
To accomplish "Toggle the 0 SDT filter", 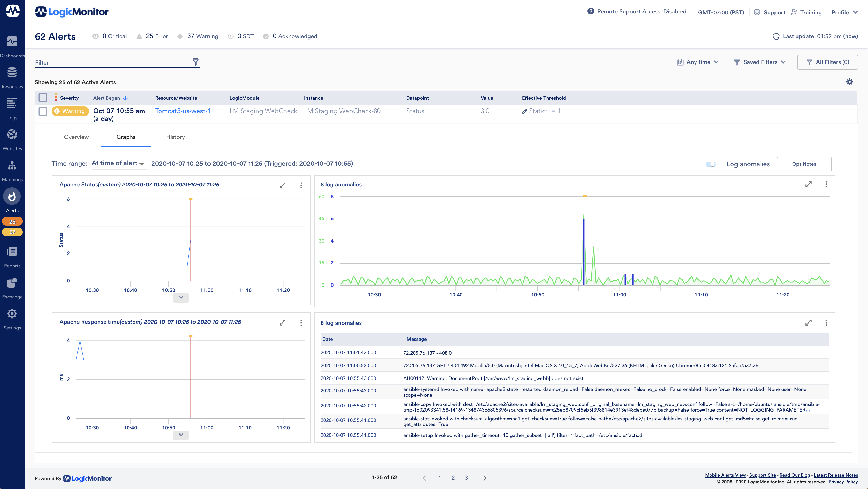I will click(241, 36).
